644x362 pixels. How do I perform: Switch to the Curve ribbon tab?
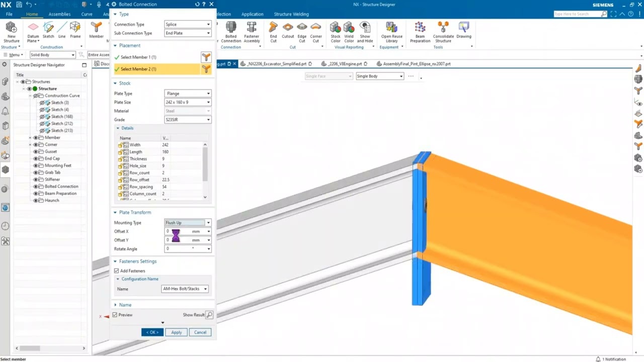87,14
